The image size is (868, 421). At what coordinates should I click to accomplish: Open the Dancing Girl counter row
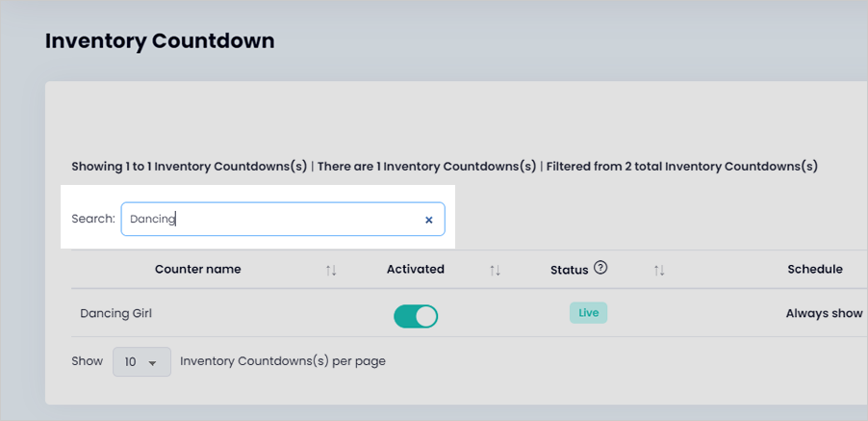pyautogui.click(x=115, y=313)
